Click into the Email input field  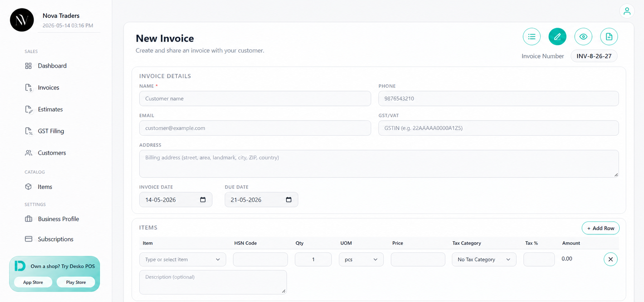click(x=255, y=128)
